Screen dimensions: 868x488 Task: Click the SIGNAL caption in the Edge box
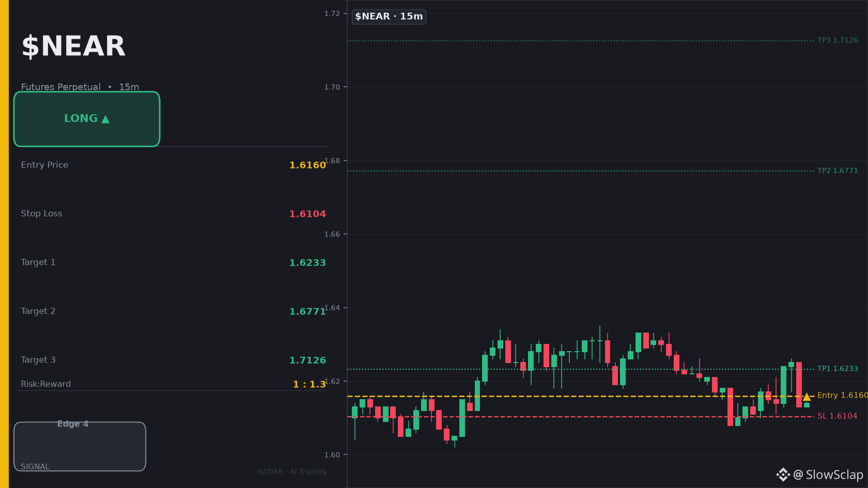click(35, 467)
